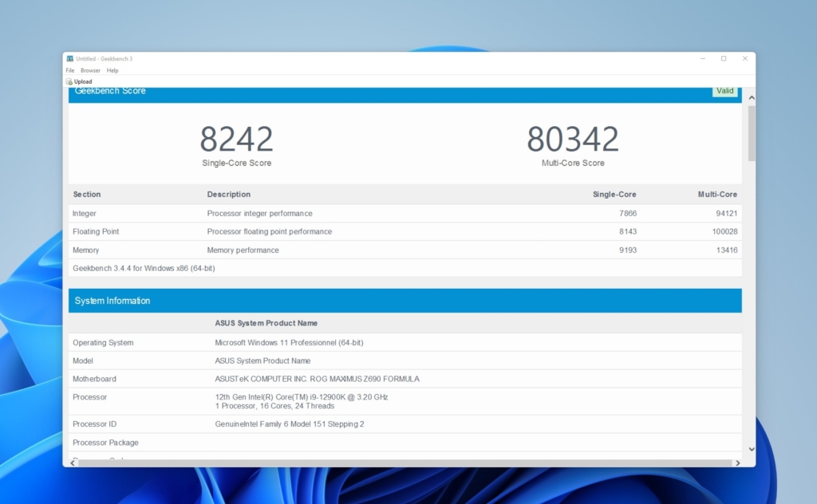Click the Single-Core Score label
The width and height of the screenshot is (817, 504).
[236, 163]
